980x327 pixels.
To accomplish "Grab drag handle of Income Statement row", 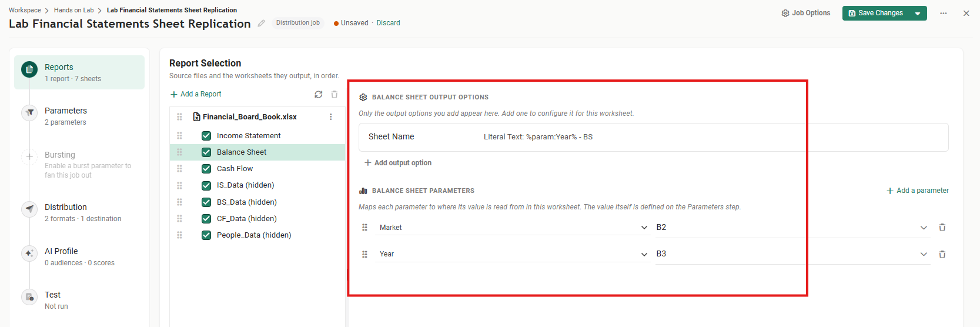I will [x=180, y=136].
